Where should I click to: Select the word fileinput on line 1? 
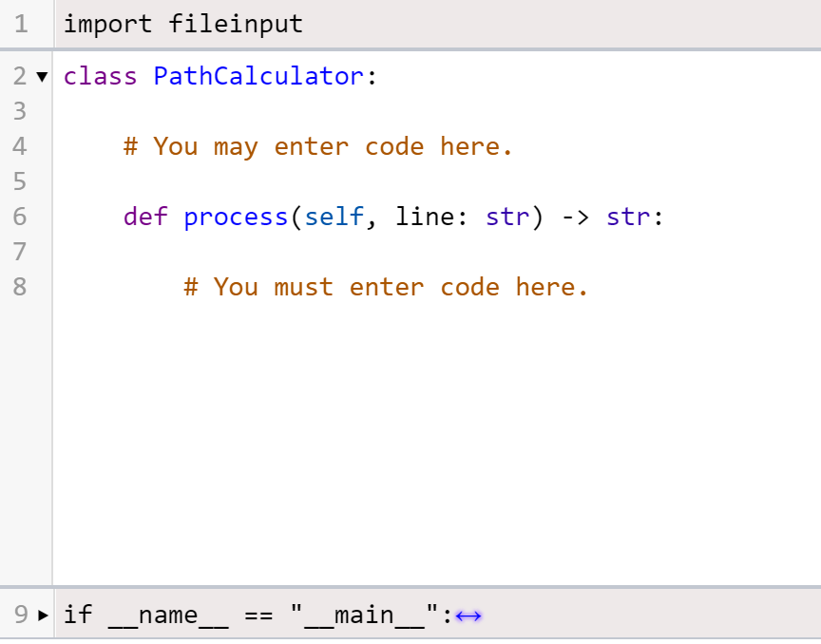tap(236, 24)
